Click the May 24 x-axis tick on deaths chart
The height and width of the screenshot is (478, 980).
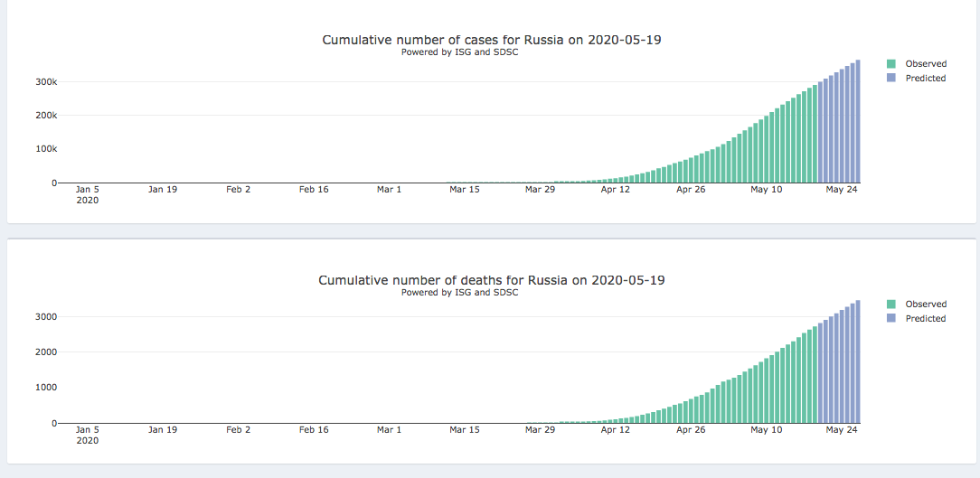[841, 430]
